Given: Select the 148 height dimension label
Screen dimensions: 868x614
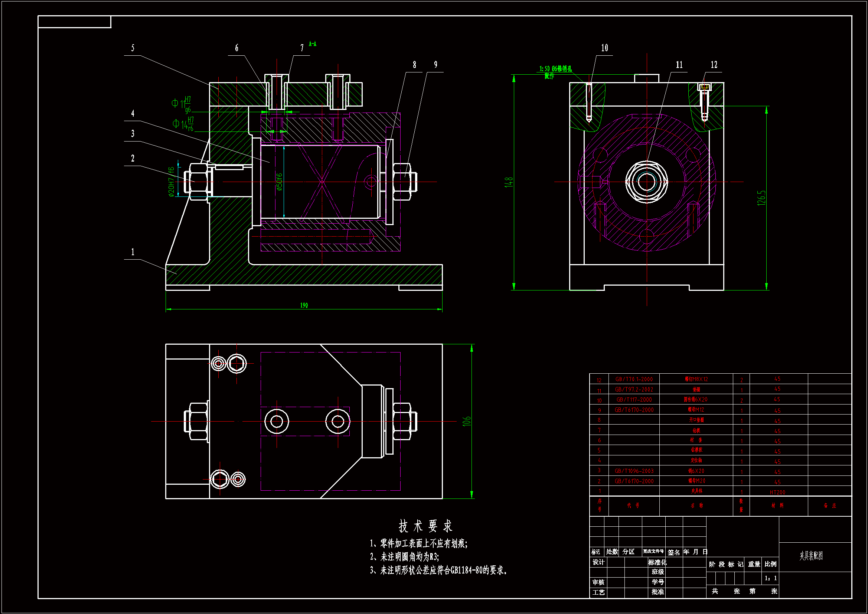Looking at the screenshot, I should [509, 182].
